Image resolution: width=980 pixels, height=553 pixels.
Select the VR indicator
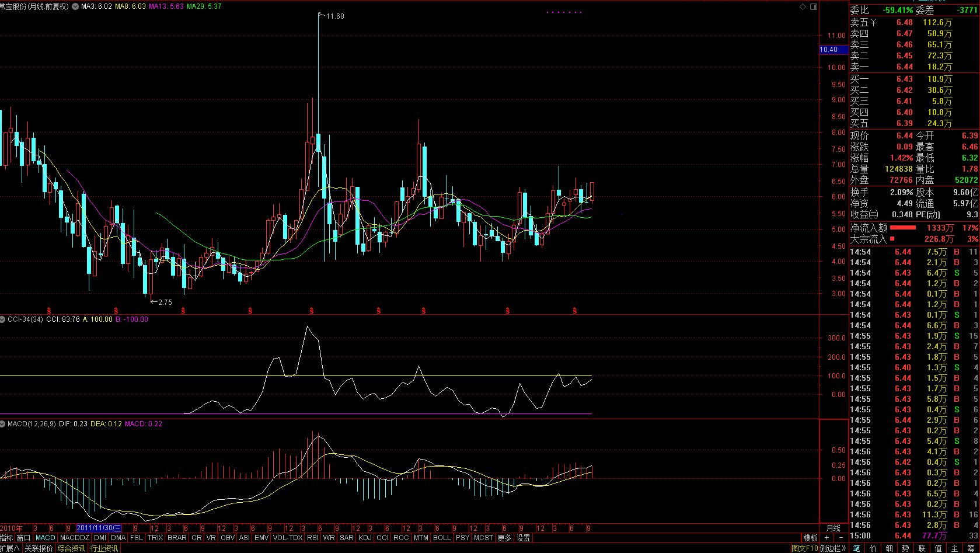tap(211, 538)
